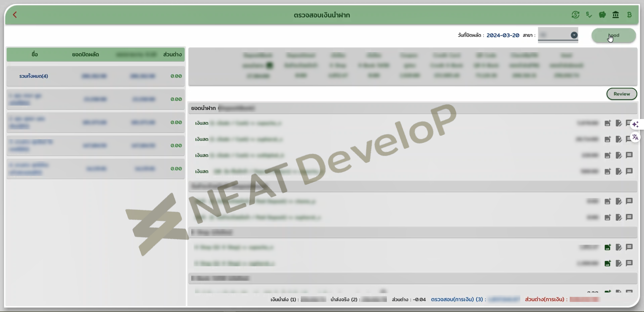Add image to the first เงินสด row
The width and height of the screenshot is (644, 312).
coord(608,123)
